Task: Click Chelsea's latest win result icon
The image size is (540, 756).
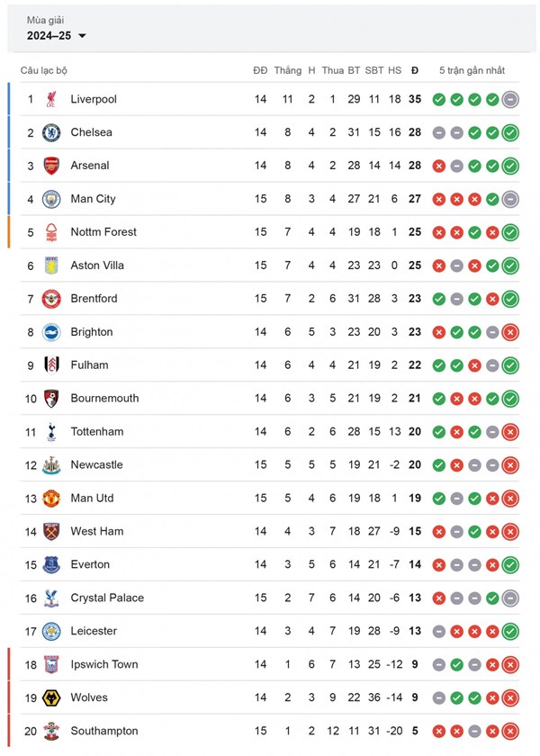Action: coord(510,132)
